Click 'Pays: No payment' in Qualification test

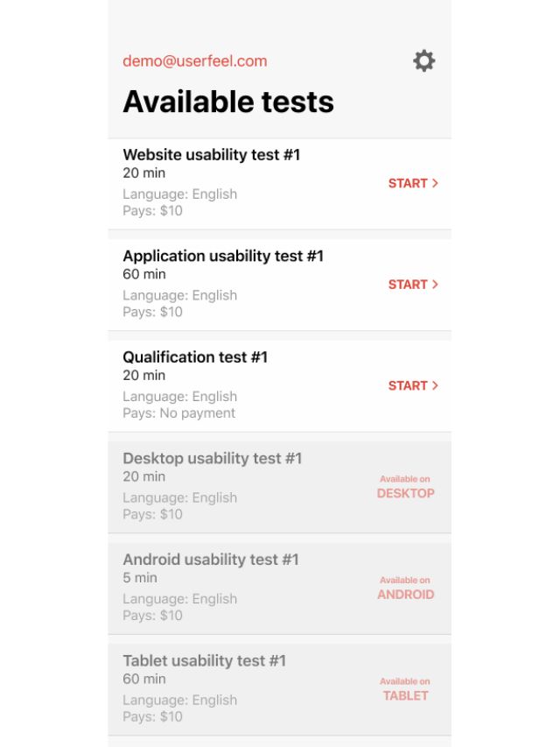178,413
